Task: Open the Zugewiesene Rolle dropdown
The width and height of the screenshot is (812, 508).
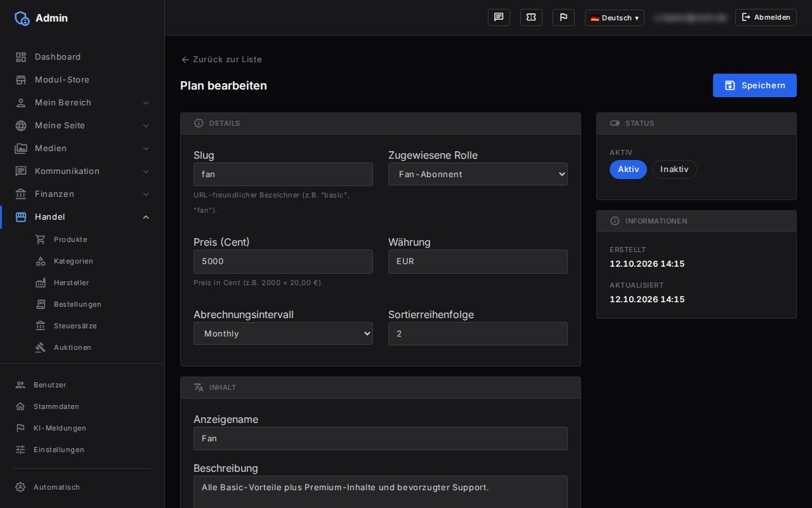Action: coord(478,174)
